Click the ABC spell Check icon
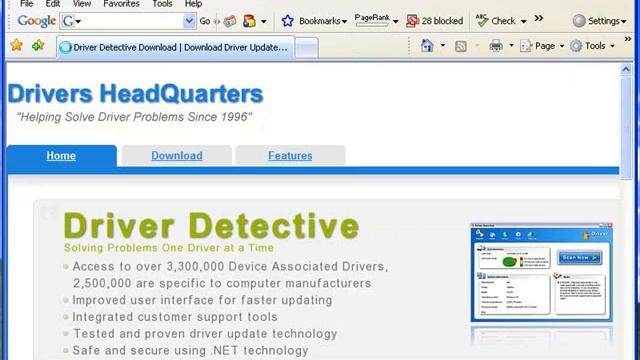The image size is (640, 360). pyautogui.click(x=482, y=21)
